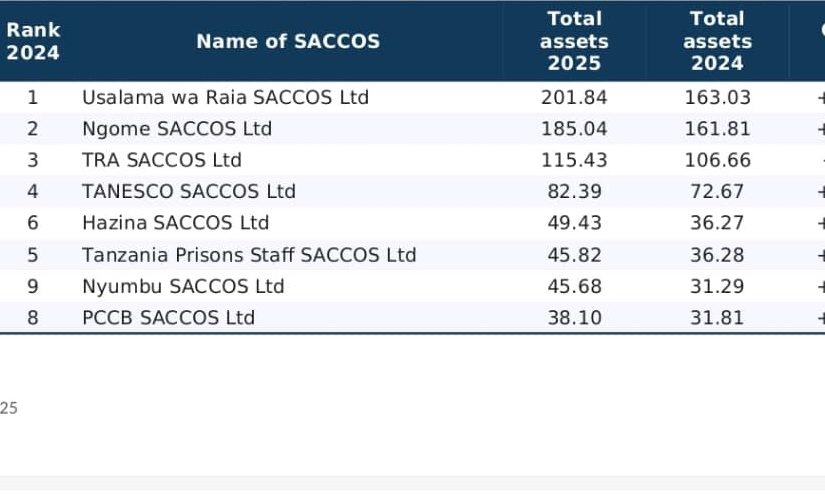Screen dimensions: 825x500
Task: Click the Total assets 2024 header
Action: pos(717,41)
